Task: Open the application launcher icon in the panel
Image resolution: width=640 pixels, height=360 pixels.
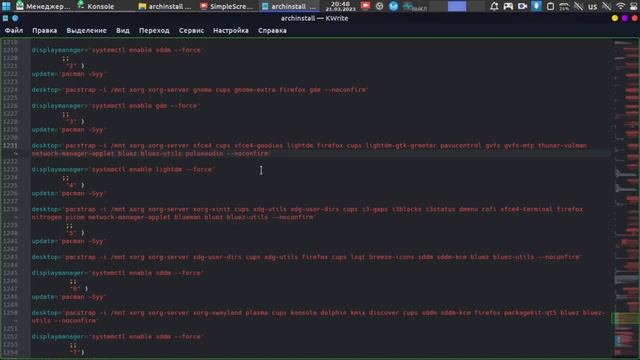Action: point(6,6)
